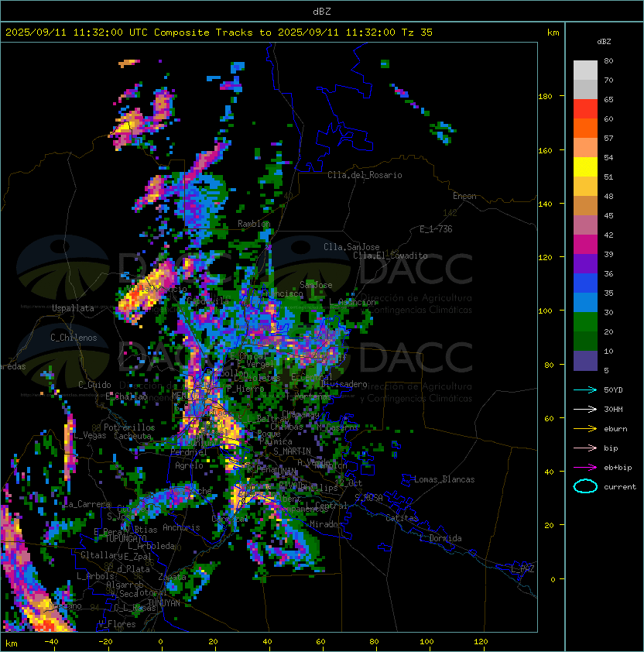
Task: Click the 'TUNUYAN' city label
Action: coord(164,603)
